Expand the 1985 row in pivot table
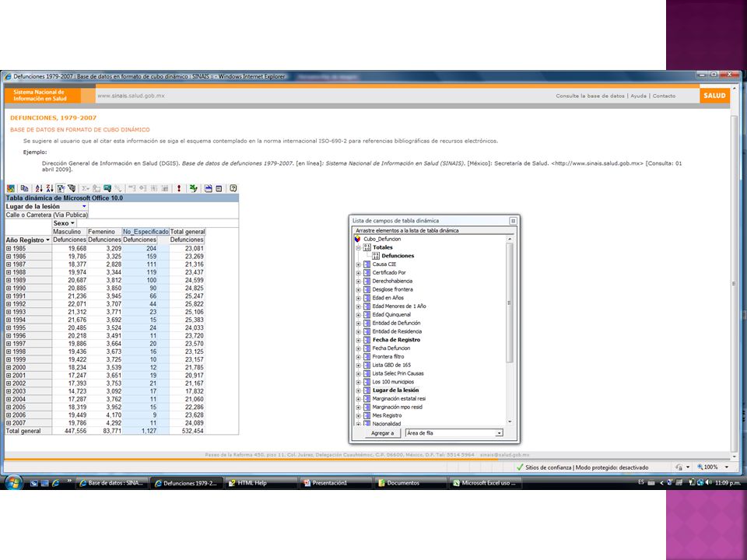The height and width of the screenshot is (560, 747). coord(8,249)
